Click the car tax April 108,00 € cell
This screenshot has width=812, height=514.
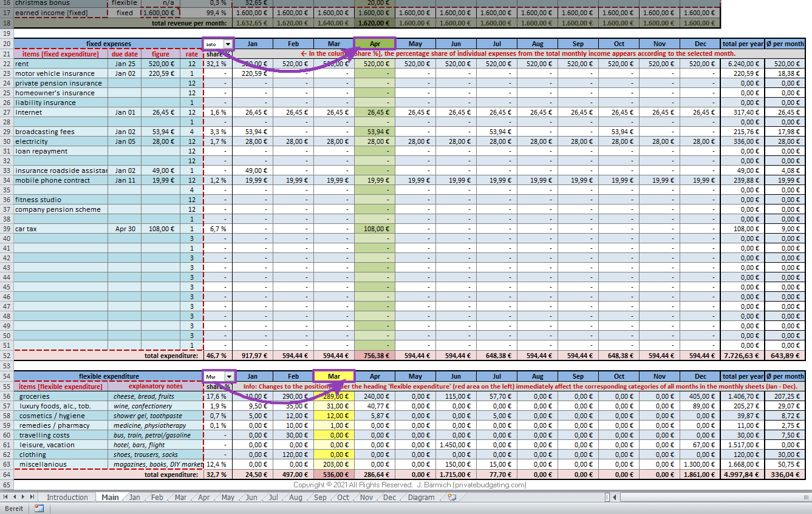[375, 229]
